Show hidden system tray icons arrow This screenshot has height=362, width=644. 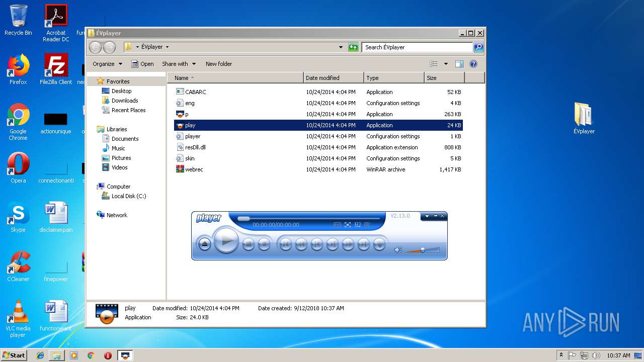pos(561,355)
